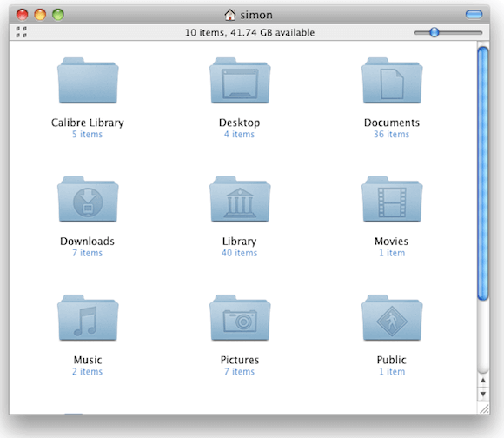Click the scroll down arrow
Viewport: 504px width, 438px height.
[x=483, y=394]
